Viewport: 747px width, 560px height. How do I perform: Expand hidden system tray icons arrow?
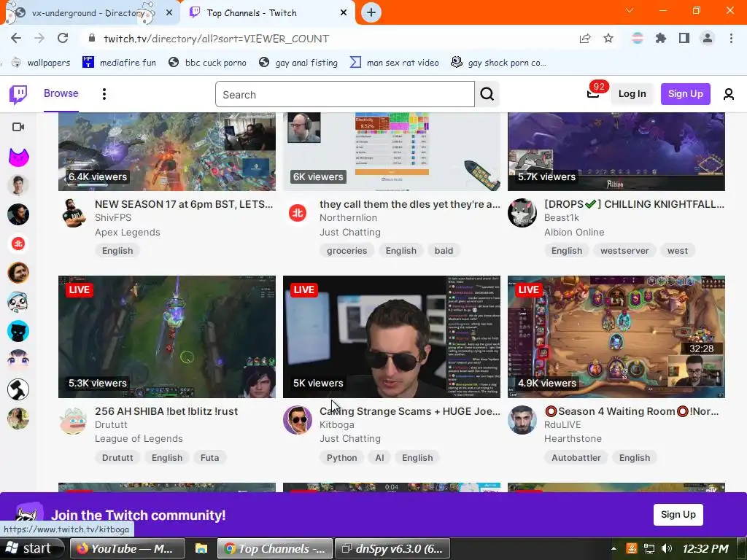614,548
